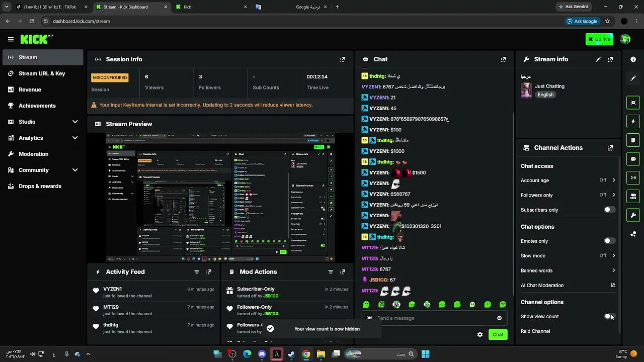Viewport: 644px width, 362px height.
Task: Toggle the Chat bubble widget icon in right rail
Action: point(633,159)
